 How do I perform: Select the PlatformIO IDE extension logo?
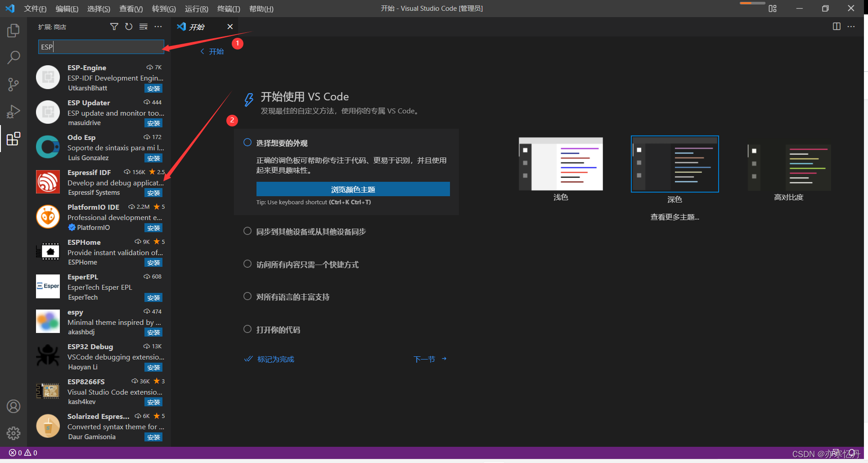coord(48,217)
